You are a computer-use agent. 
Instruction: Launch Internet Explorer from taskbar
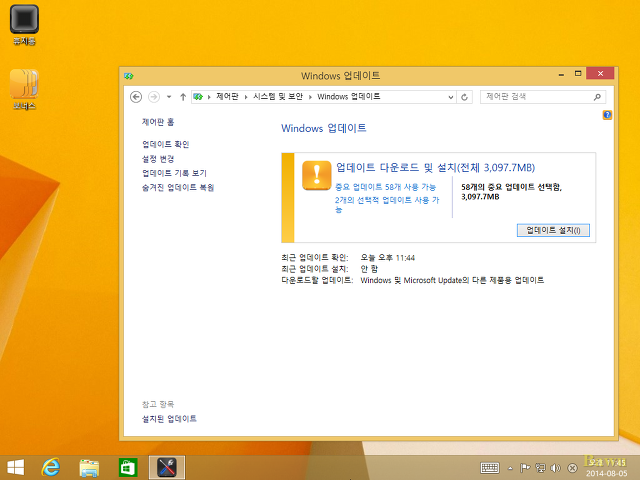51,467
